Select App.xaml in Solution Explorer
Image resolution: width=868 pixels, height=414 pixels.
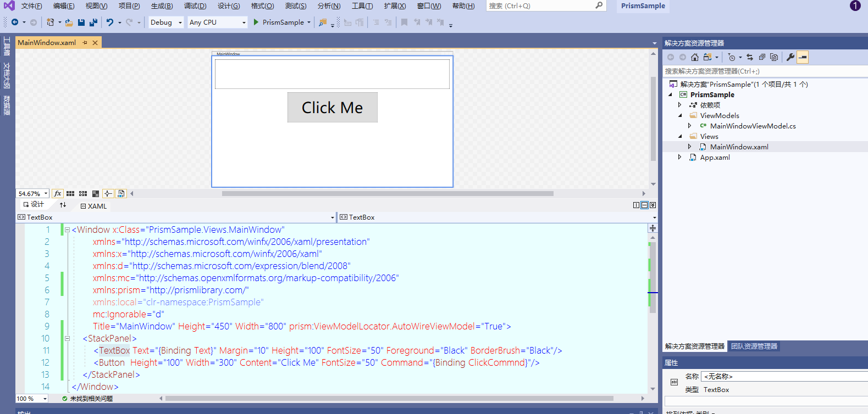click(715, 158)
